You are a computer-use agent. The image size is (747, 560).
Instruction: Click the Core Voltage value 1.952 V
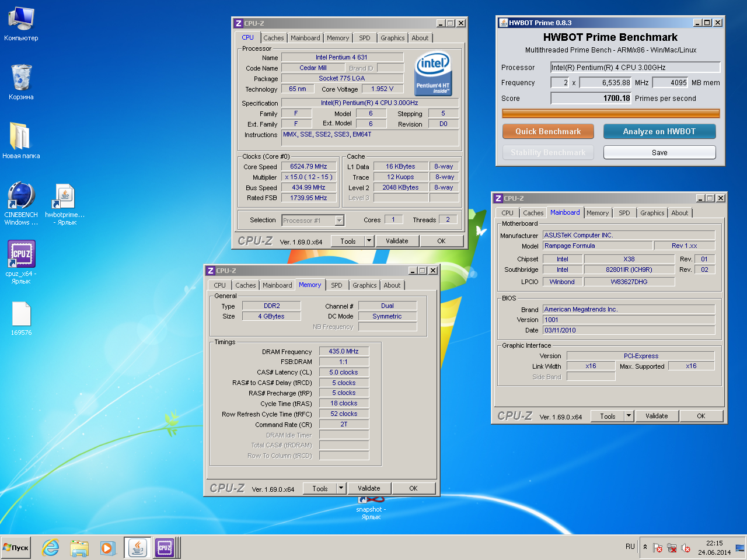point(382,89)
